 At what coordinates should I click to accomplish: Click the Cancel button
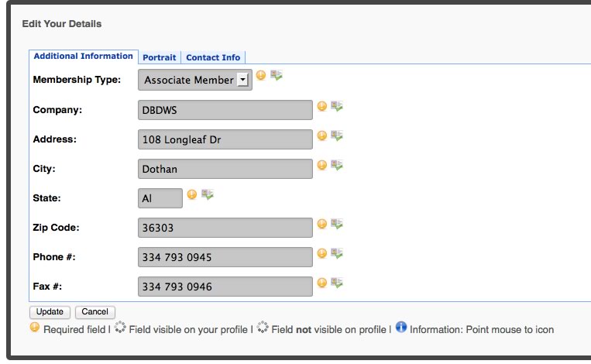click(x=95, y=312)
